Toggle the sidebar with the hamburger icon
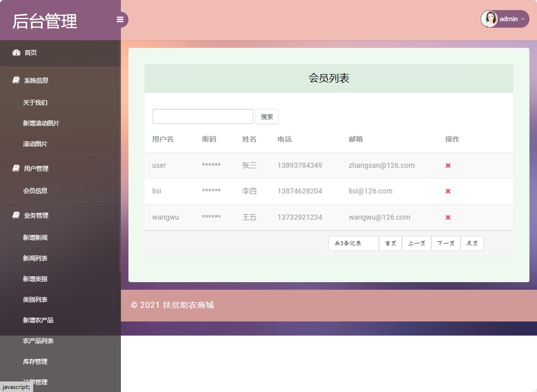 tap(120, 19)
